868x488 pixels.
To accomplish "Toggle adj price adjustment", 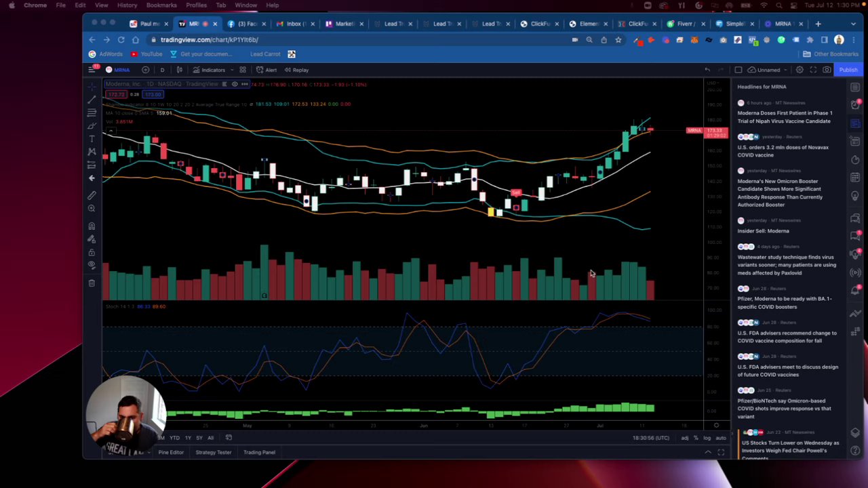I will [684, 438].
